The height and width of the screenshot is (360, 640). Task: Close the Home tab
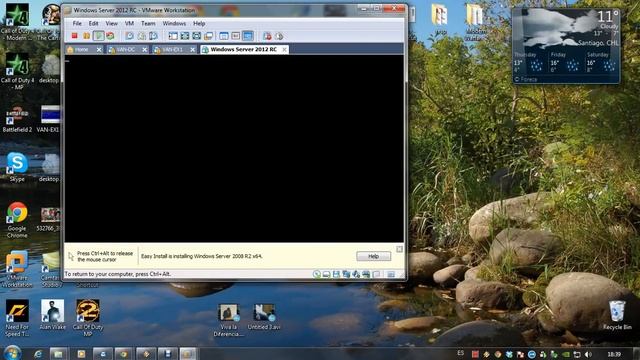[99, 49]
